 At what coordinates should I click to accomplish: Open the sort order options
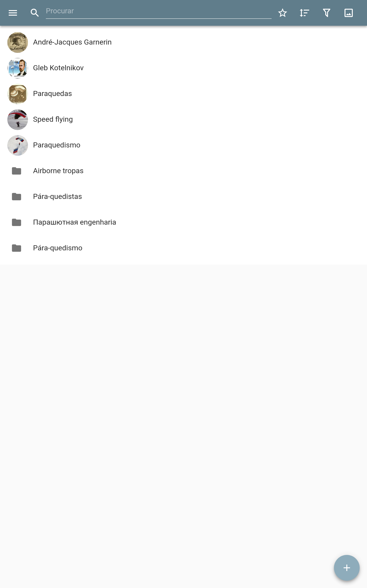click(x=304, y=13)
